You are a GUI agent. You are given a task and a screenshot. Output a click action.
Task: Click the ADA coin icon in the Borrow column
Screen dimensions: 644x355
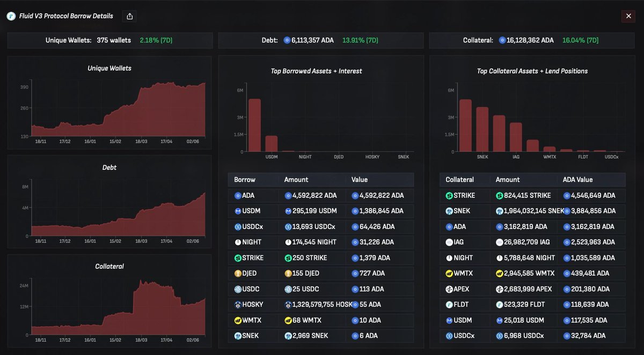pyautogui.click(x=238, y=196)
